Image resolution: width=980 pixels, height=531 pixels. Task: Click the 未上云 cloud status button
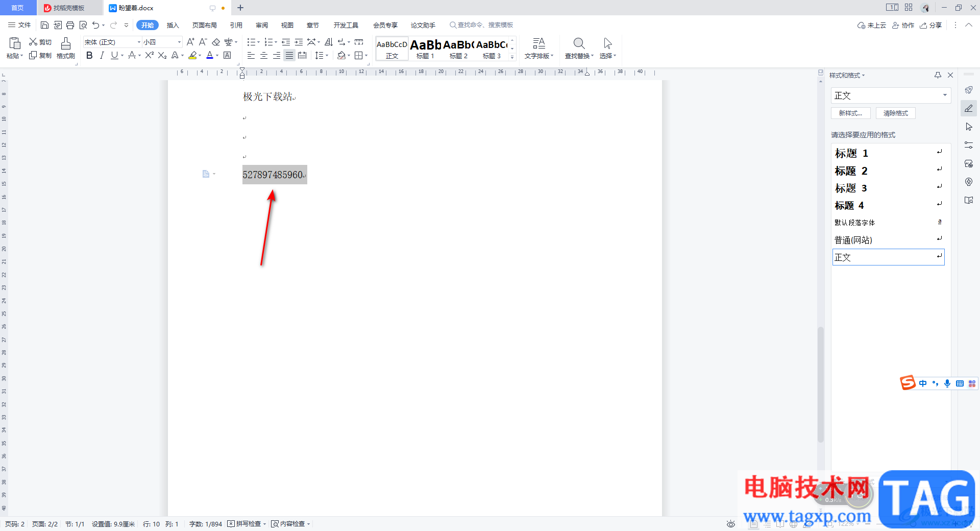[x=872, y=25]
